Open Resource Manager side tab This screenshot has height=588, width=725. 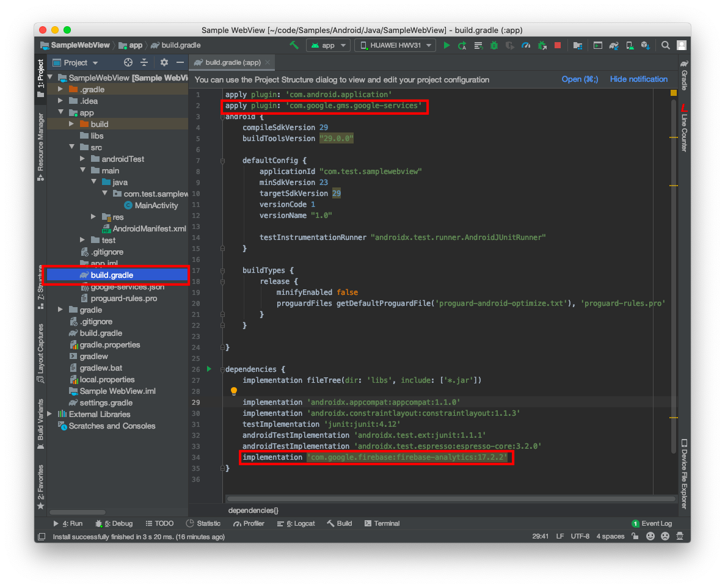click(41, 147)
